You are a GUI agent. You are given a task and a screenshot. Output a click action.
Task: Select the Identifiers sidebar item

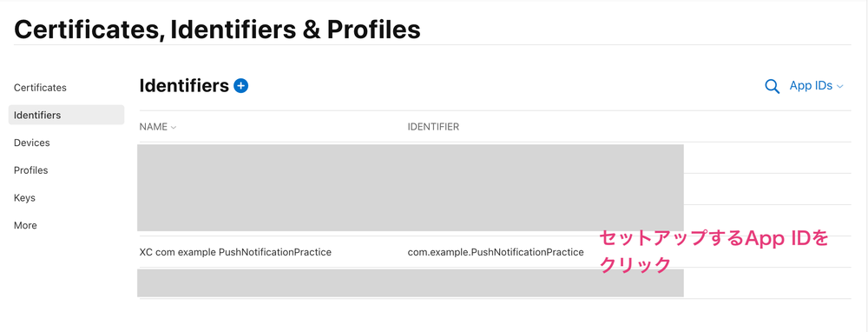tap(67, 116)
